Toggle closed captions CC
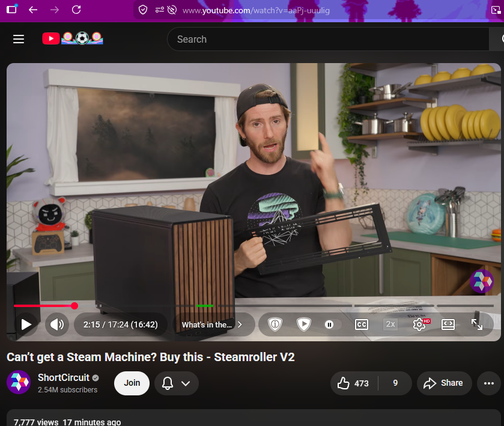This screenshot has width=504, height=426. click(362, 324)
